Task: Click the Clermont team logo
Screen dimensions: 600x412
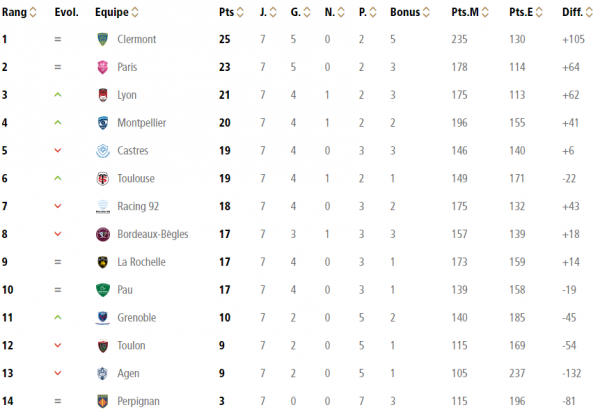Action: tap(102, 39)
